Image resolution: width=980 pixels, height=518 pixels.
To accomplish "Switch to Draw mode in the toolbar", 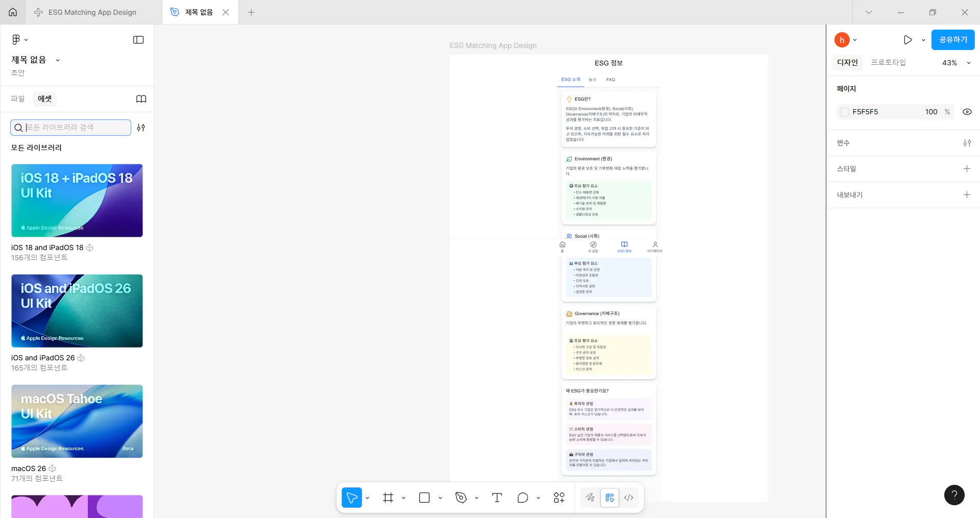I will coord(590,498).
